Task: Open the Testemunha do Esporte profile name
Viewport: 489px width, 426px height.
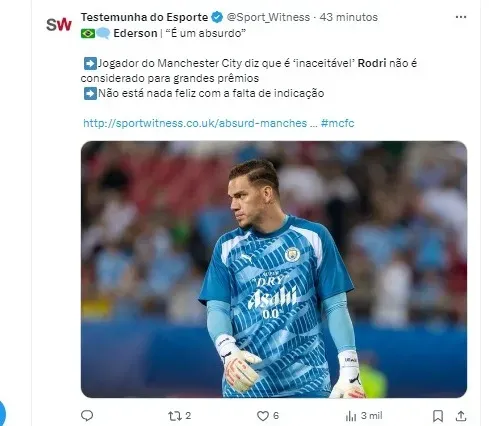Action: click(x=144, y=17)
